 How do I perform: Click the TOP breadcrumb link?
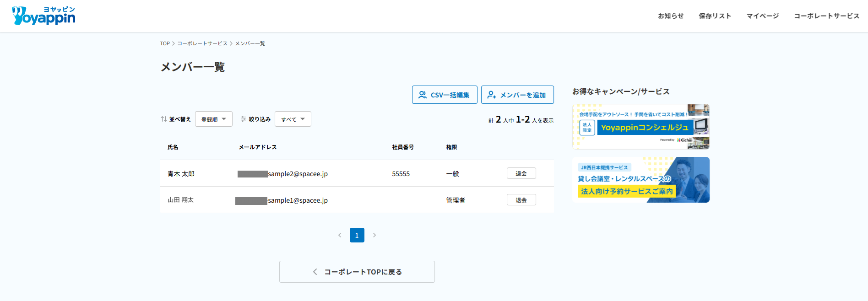coord(165,43)
